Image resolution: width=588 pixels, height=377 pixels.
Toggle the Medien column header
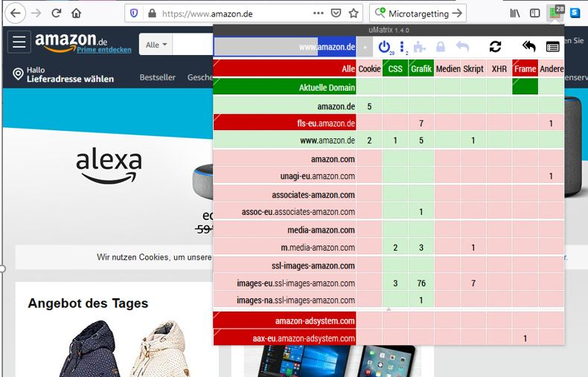448,68
